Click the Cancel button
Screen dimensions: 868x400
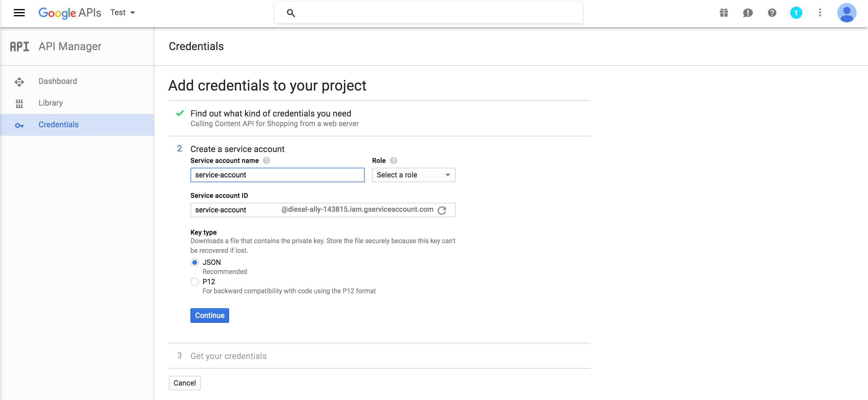pyautogui.click(x=184, y=383)
